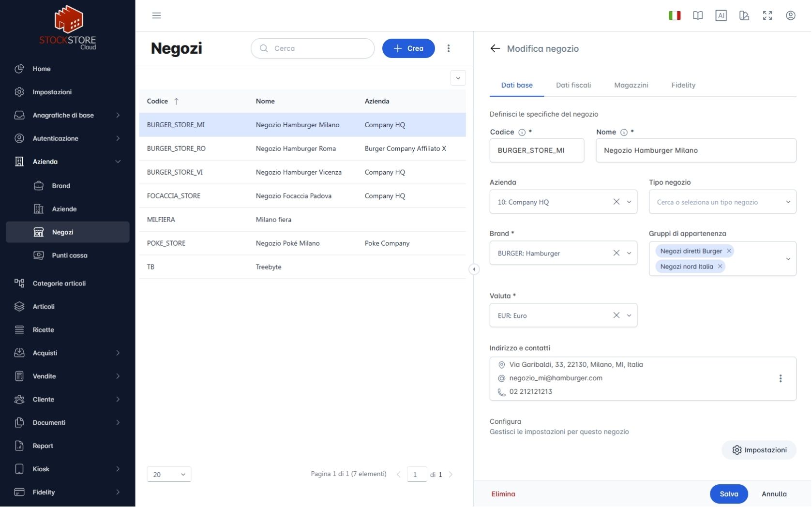Click the Salva button

[x=729, y=494]
